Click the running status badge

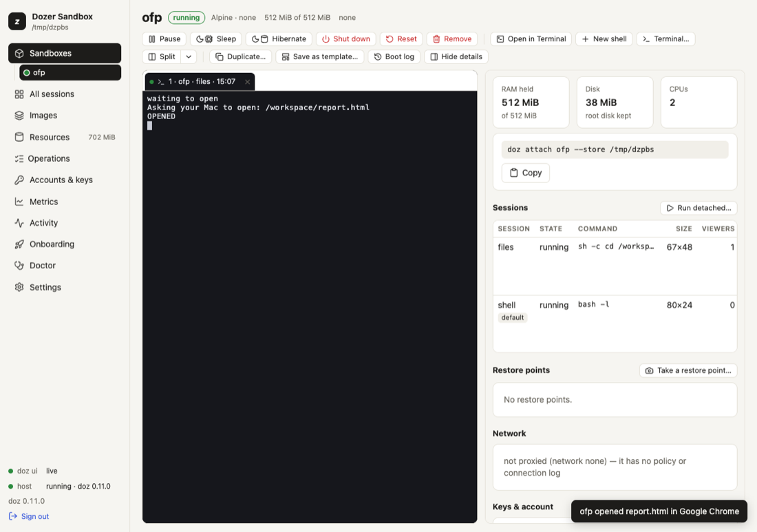pyautogui.click(x=186, y=18)
